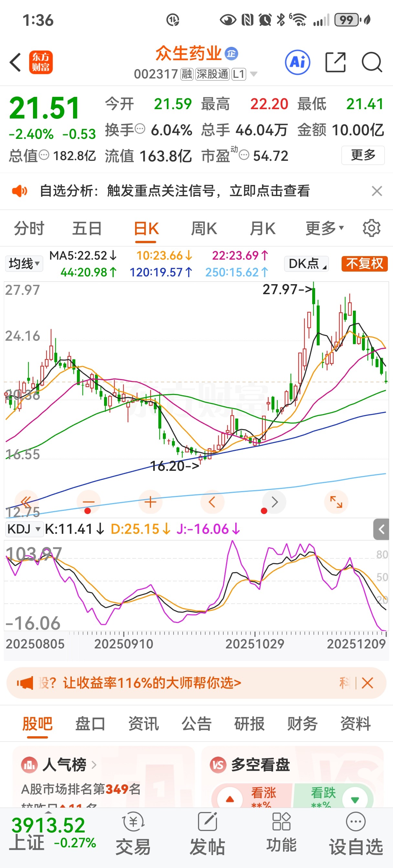Tap the double-left jump chart icon
The height and width of the screenshot is (868, 393).
[26, 502]
